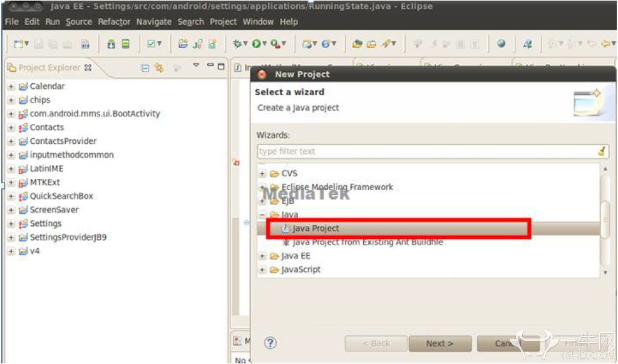Expand the LatinIME project
Image resolution: width=618 pixels, height=364 pixels.
tap(11, 169)
